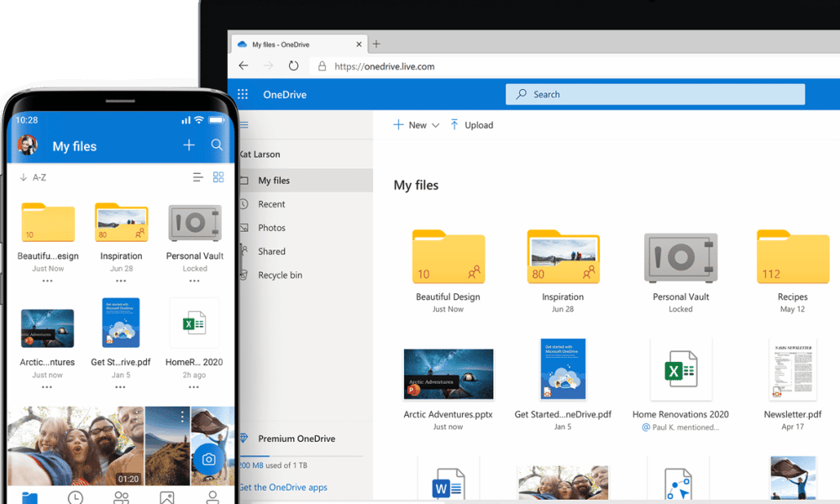
Task: Open the Inspiration folder on the phone
Action: [122, 223]
